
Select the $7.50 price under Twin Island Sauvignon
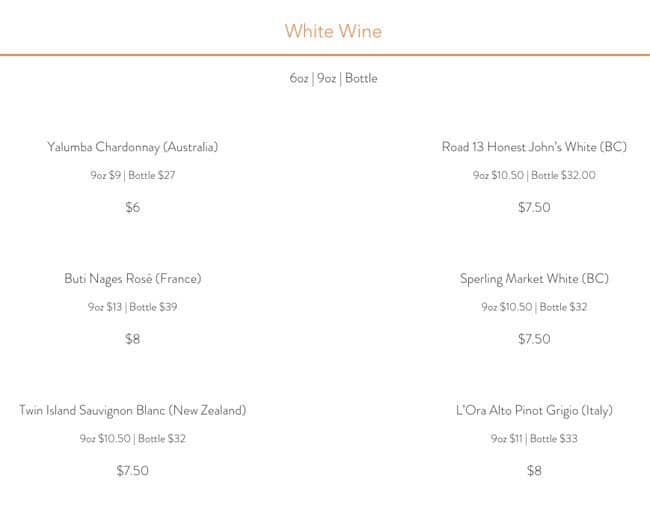[132, 471]
